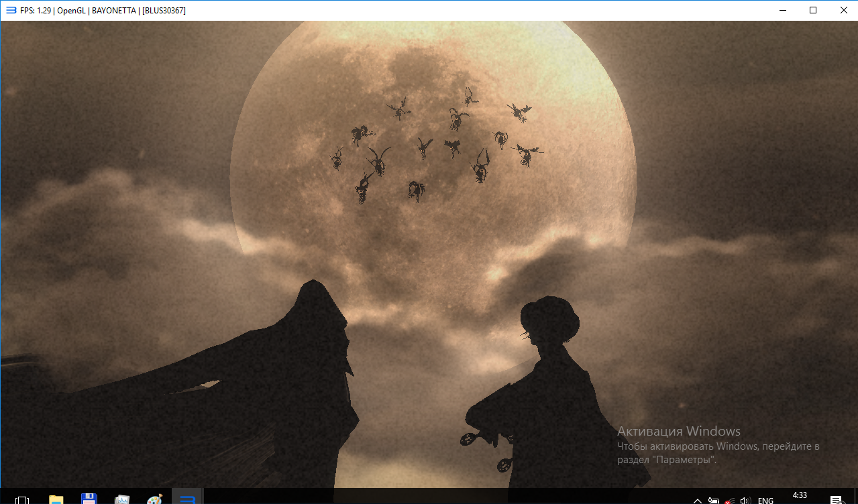Image resolution: width=858 pixels, height=504 pixels.
Task: Open the volume speaker tray icon
Action: pyautogui.click(x=744, y=500)
